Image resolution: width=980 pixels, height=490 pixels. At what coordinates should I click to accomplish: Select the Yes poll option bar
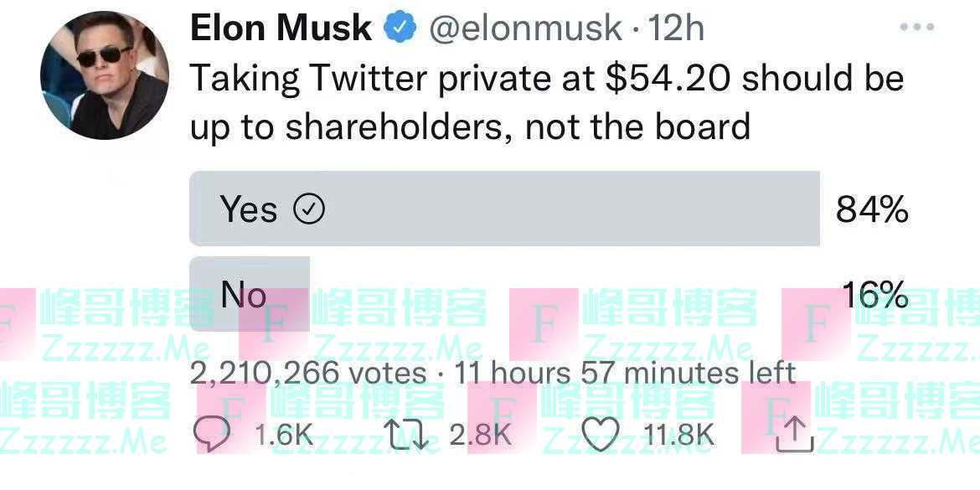[504, 209]
